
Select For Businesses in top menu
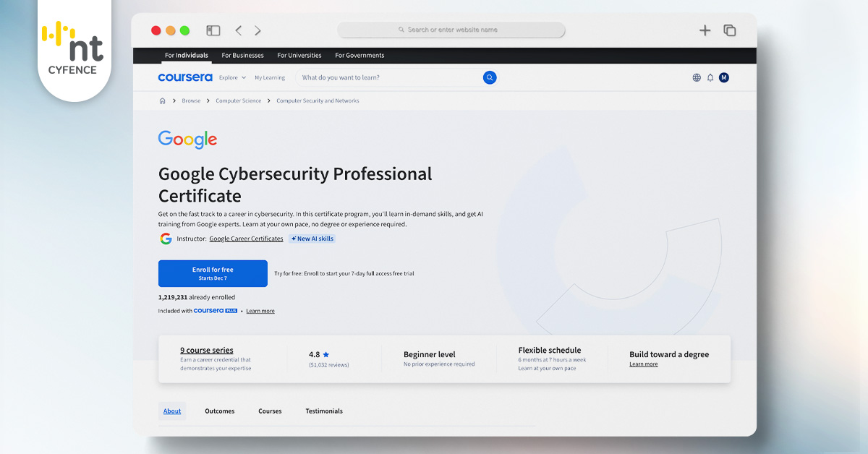pyautogui.click(x=242, y=56)
